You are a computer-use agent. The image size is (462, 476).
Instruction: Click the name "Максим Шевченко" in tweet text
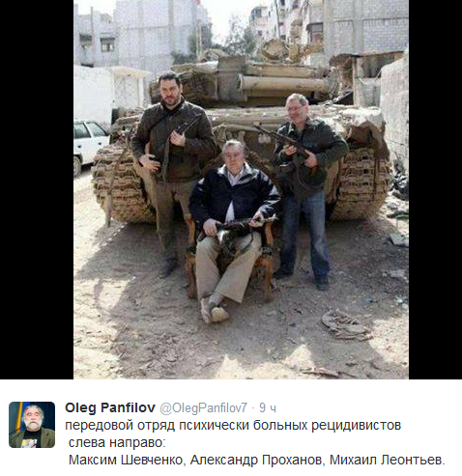click(126, 460)
